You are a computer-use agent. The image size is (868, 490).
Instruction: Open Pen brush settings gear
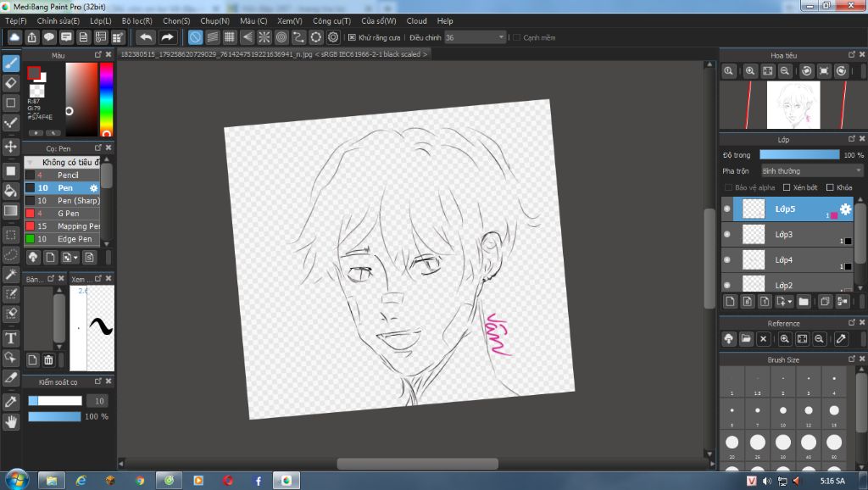[x=93, y=188]
